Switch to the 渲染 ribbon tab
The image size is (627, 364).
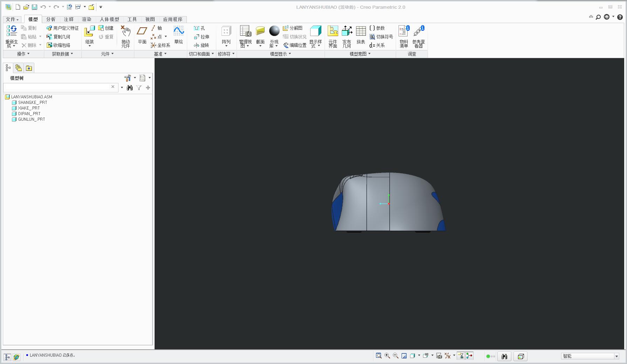tap(87, 19)
